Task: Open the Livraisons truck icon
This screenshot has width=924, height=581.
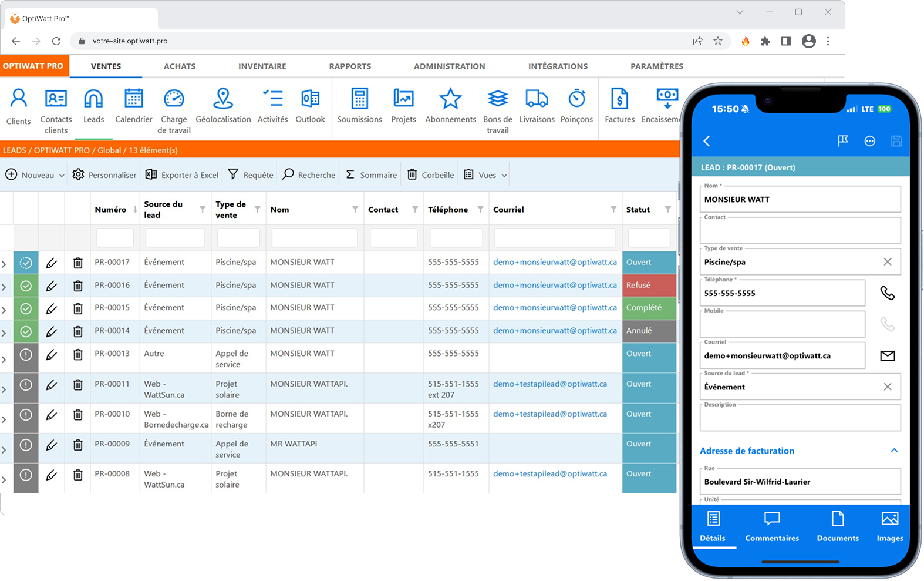Action: click(537, 98)
